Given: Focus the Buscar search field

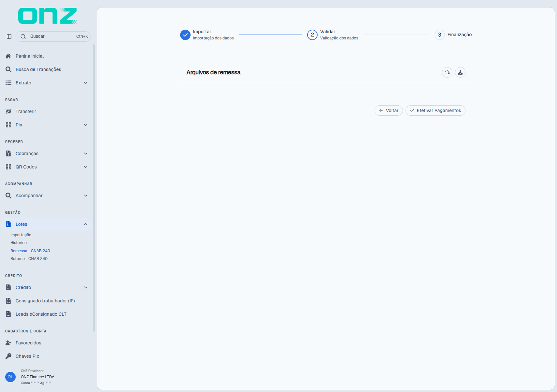Looking at the screenshot, I should pyautogui.click(x=53, y=36).
